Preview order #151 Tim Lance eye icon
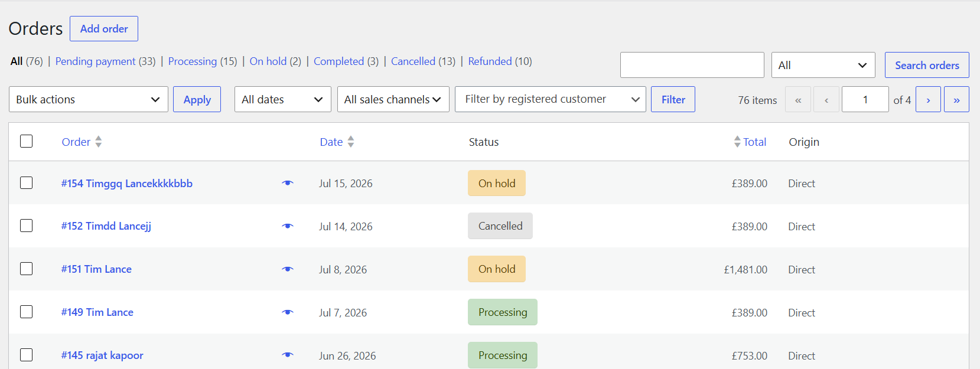Screen dimensions: 980x369 [288, 269]
